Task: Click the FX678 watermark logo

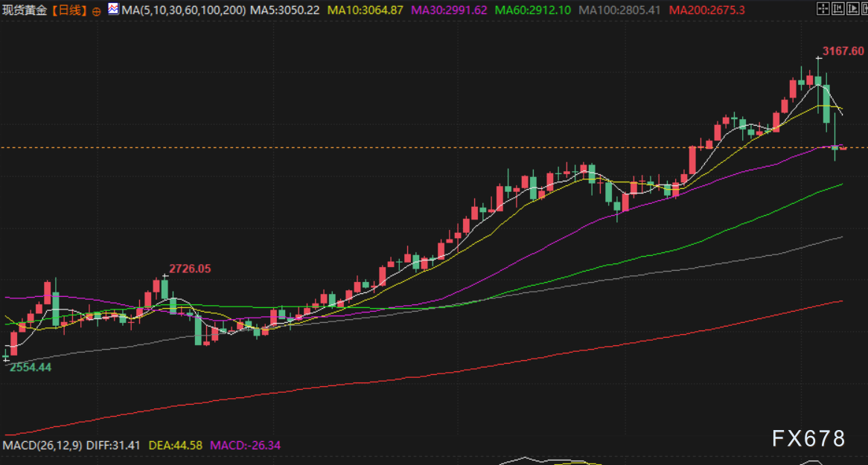Action: [808, 439]
